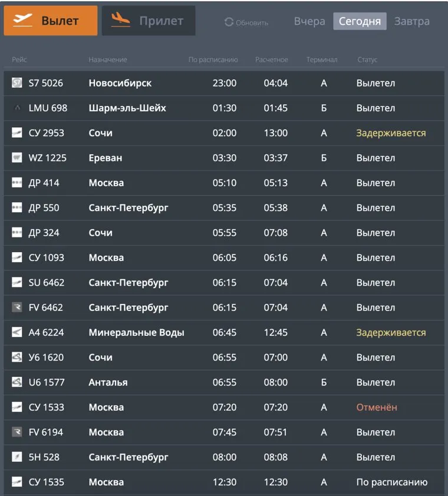Screen dimensions: 448x496
Task: Show yesterday's flights with Вчера
Action: (309, 21)
